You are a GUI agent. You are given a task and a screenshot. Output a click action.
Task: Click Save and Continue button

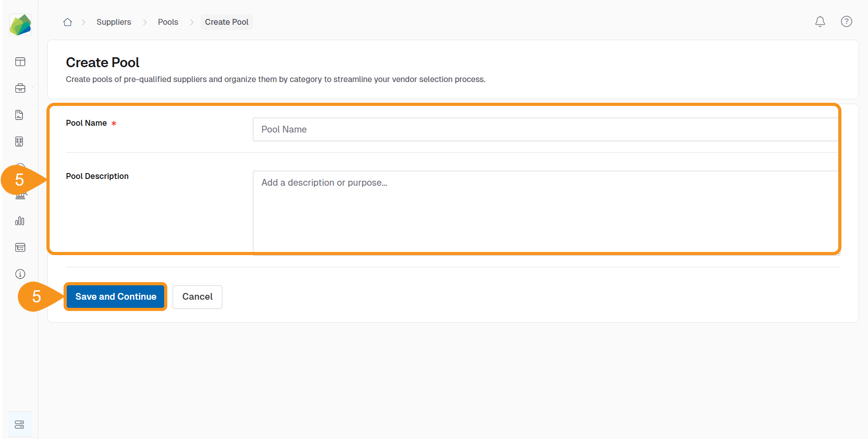coord(116,297)
